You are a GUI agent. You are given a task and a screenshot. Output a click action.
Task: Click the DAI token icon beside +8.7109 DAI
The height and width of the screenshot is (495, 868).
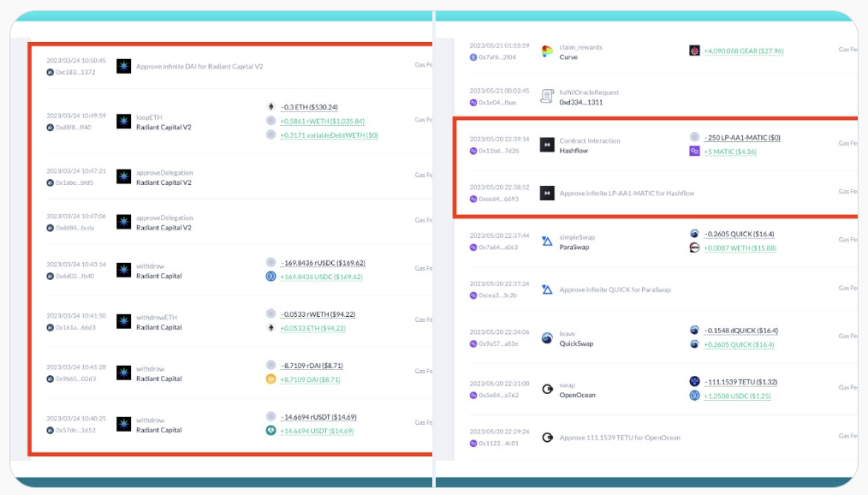coord(271,379)
